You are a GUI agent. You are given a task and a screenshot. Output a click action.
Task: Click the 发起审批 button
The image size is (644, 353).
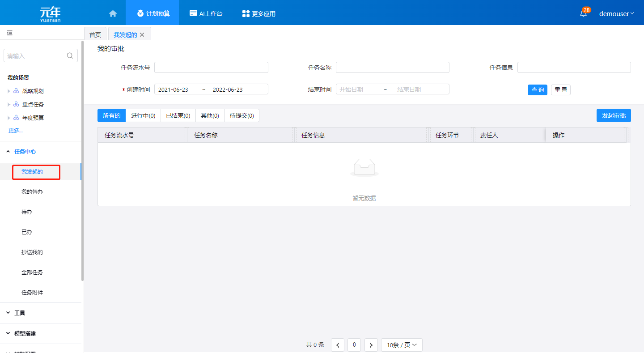click(x=613, y=115)
